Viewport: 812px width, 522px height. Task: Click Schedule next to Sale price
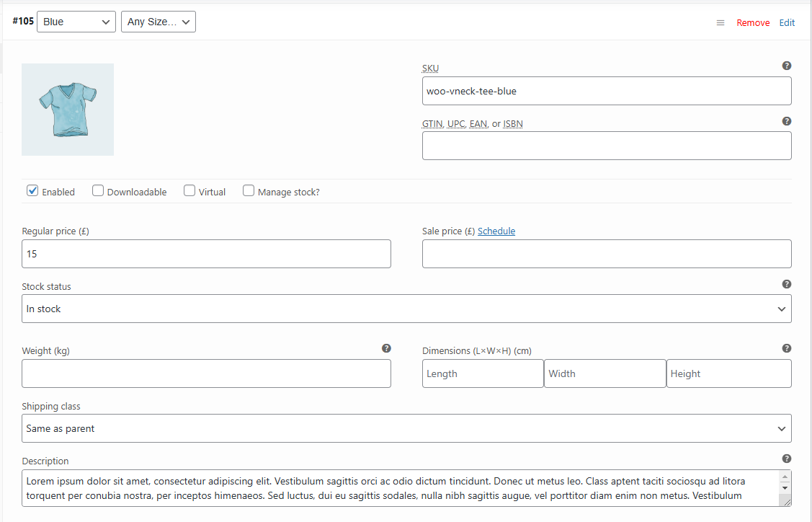(496, 231)
